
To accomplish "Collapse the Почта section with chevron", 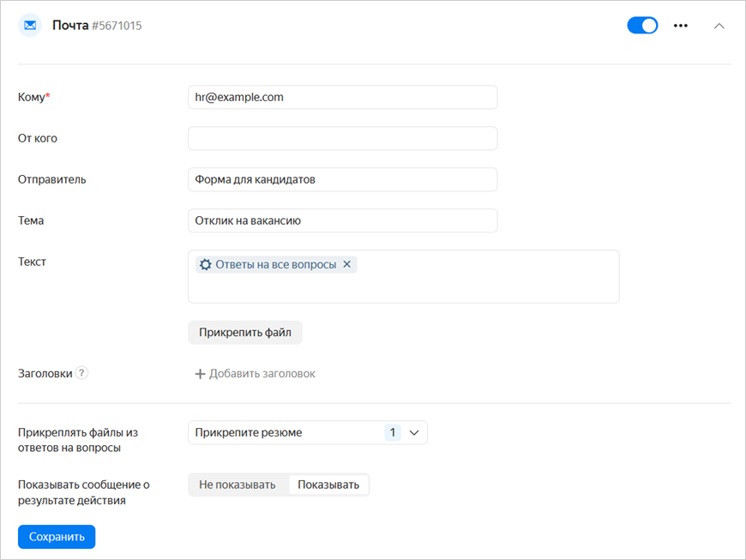I will 719,26.
